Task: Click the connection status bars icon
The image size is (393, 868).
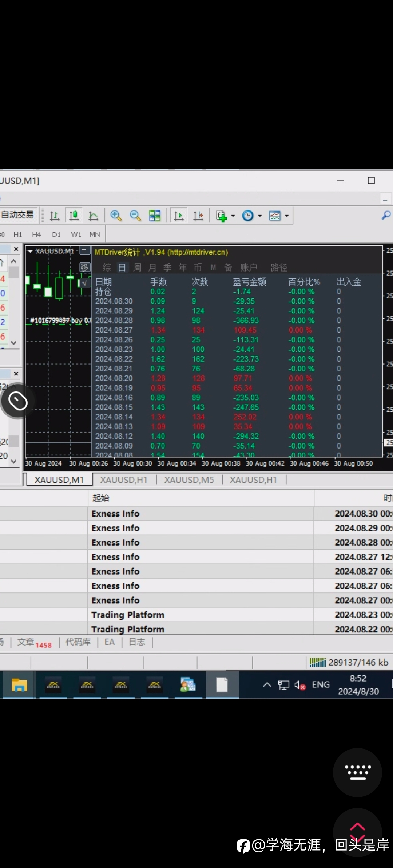Action: [318, 662]
